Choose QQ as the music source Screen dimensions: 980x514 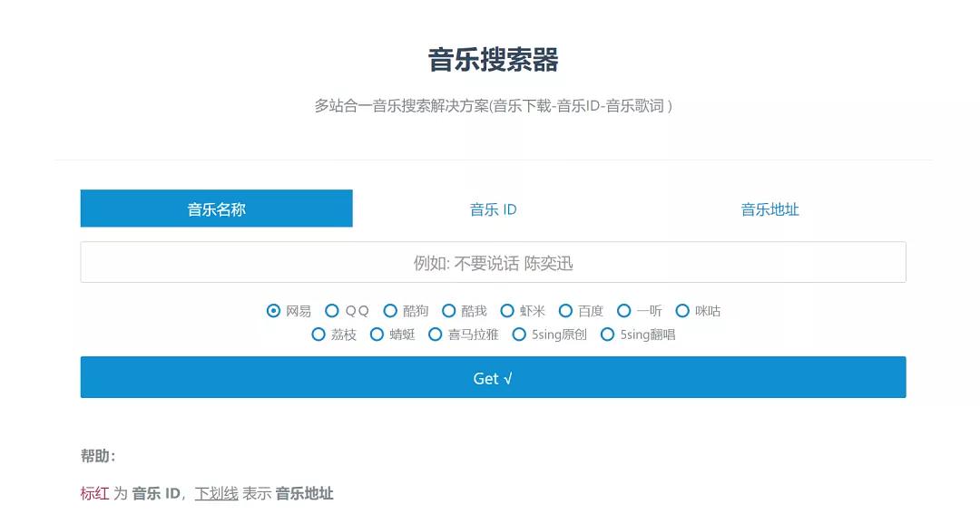point(332,311)
